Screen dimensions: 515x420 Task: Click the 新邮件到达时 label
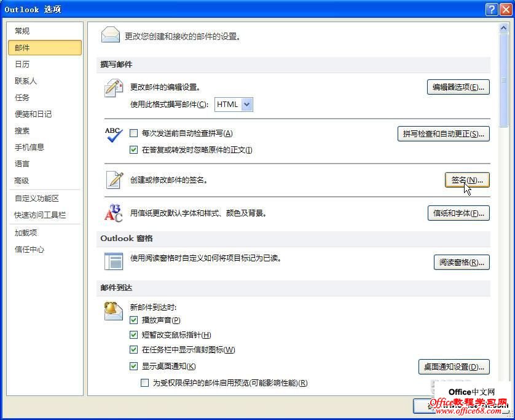[154, 307]
